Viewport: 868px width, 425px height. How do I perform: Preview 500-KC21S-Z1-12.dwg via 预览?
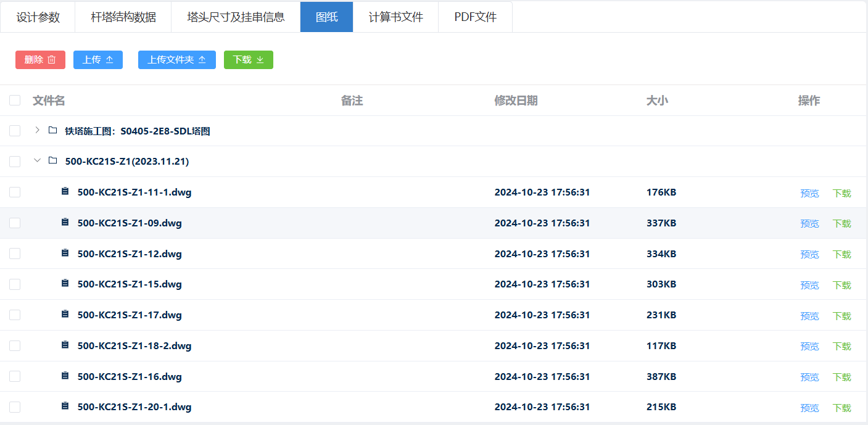(x=809, y=254)
